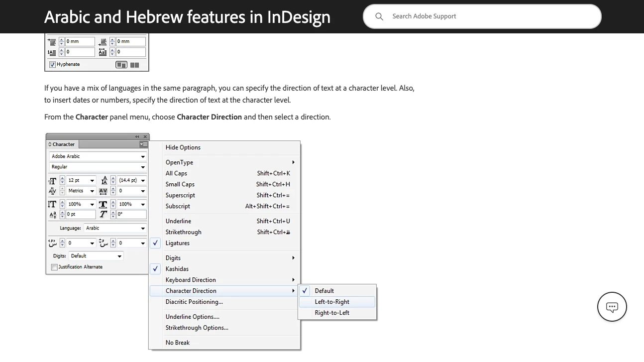644x362 pixels.
Task: Click the space before paragraph icon
Action: pyautogui.click(x=52, y=42)
